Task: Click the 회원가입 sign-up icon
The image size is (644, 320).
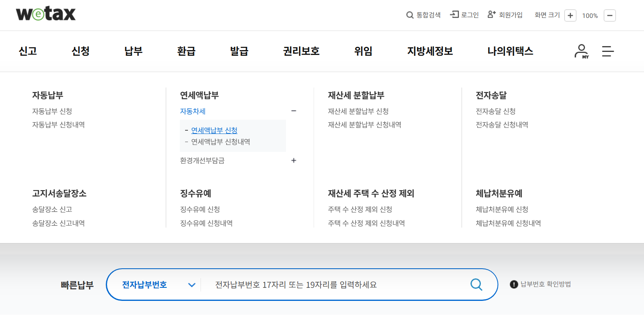Action: click(x=491, y=14)
